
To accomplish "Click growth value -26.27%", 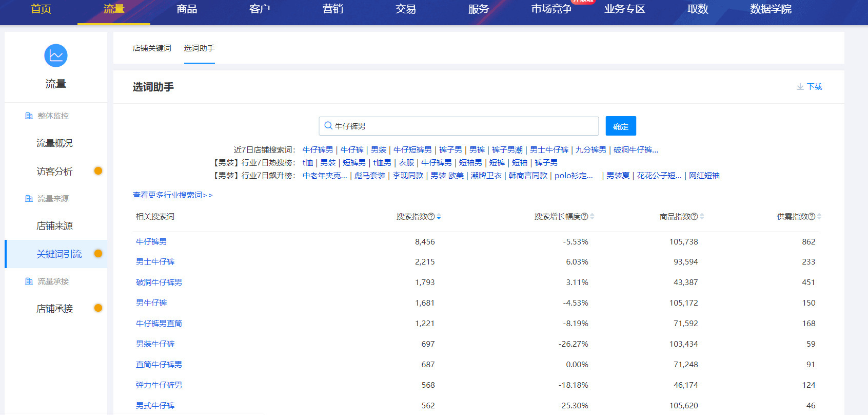I will (x=573, y=344).
